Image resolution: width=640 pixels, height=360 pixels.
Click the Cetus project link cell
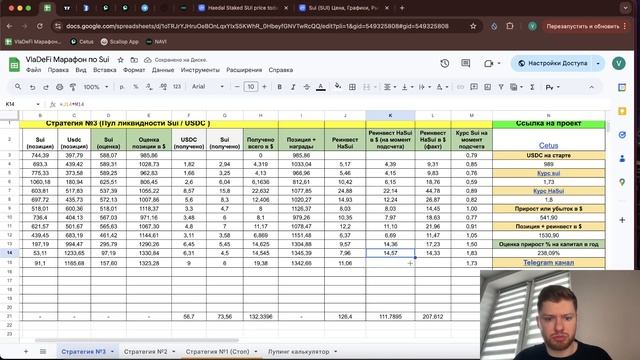(x=548, y=145)
